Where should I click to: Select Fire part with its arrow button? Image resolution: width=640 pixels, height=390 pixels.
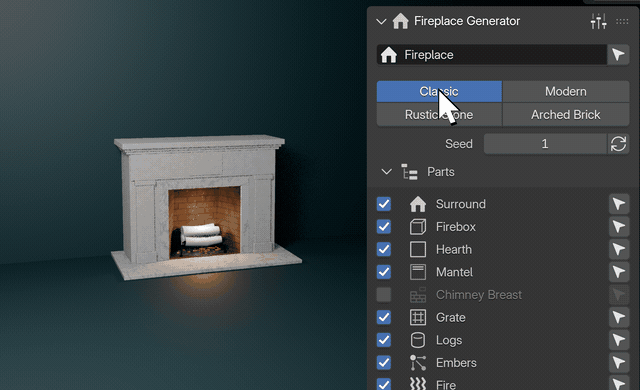619,384
